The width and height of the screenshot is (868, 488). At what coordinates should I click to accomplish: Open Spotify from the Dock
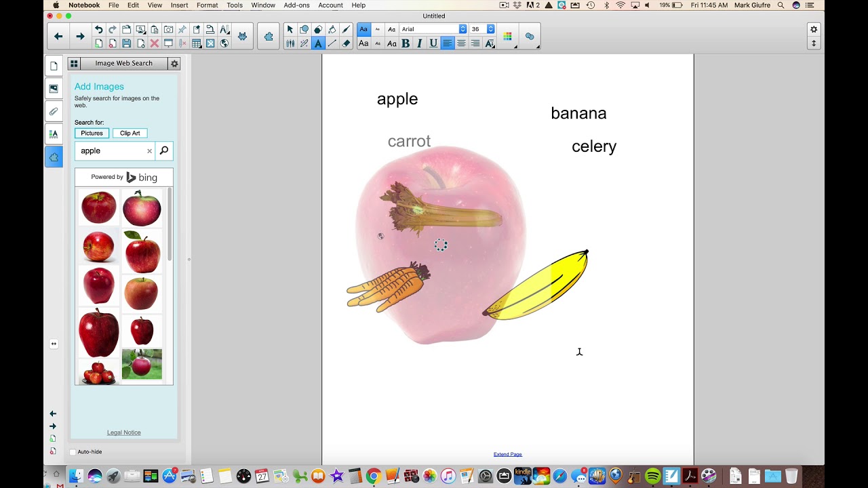[652, 476]
